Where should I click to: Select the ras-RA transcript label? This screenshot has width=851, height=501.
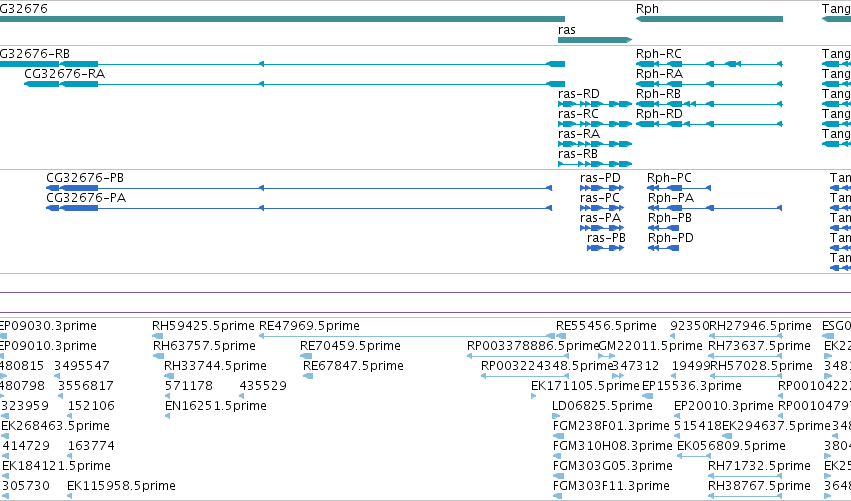pos(579,134)
